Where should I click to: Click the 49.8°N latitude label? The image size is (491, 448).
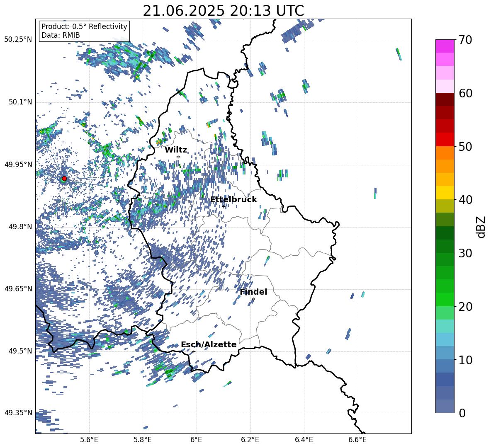20,227
